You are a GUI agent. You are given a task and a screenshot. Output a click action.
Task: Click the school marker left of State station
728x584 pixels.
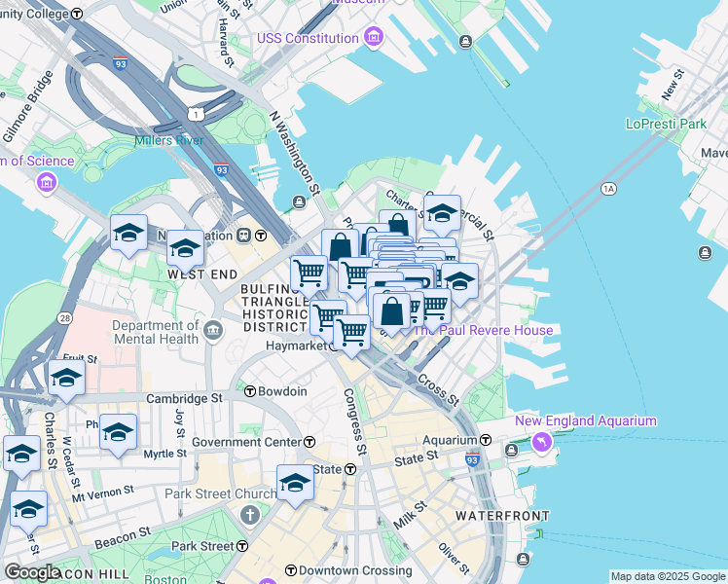pyautogui.click(x=295, y=486)
